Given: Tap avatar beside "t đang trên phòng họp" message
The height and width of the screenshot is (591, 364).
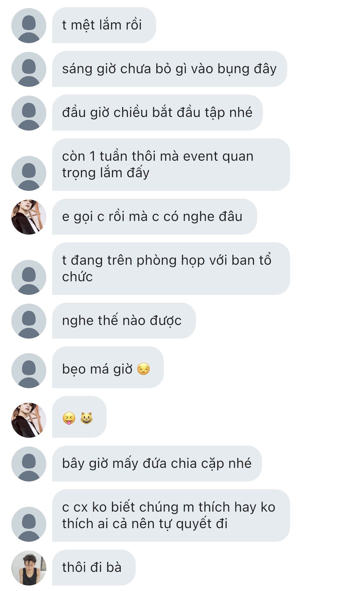Looking at the screenshot, I should point(29,277).
